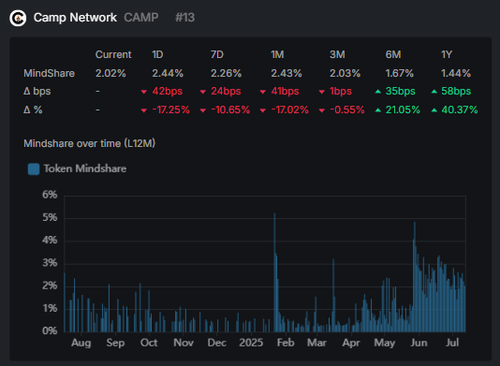Click the -17.02% change value

point(290,110)
